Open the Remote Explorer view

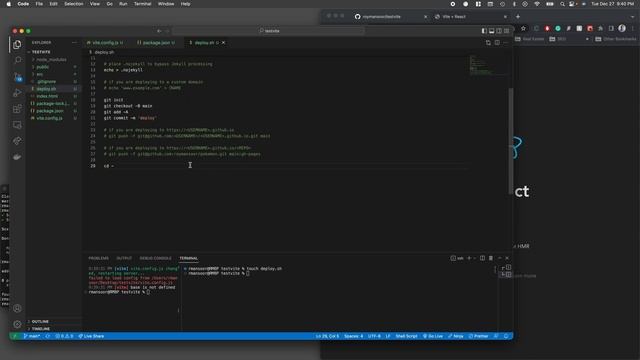[x=17, y=125]
